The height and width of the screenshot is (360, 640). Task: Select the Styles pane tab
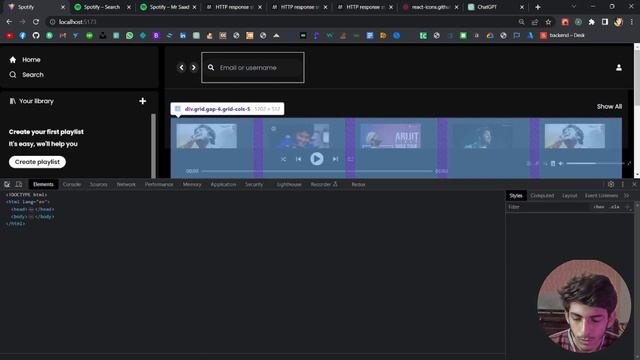(516, 196)
